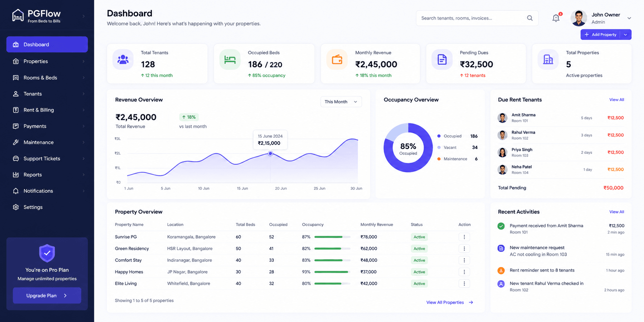Expand the Tenants sidebar chevron

[x=83, y=94]
